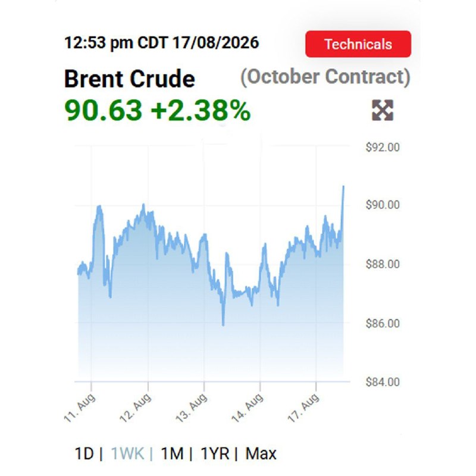Select the 1D time range
This screenshot has height=476, width=476.
click(84, 454)
